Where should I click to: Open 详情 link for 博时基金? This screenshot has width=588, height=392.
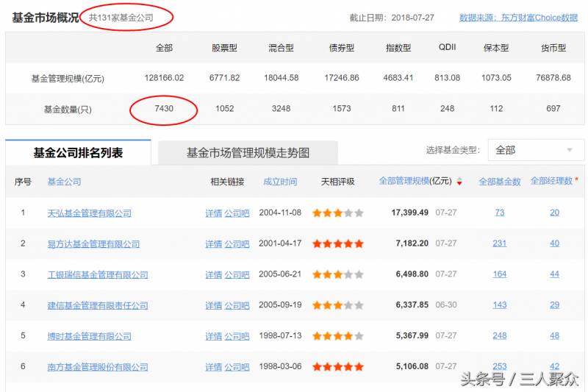pyautogui.click(x=213, y=336)
